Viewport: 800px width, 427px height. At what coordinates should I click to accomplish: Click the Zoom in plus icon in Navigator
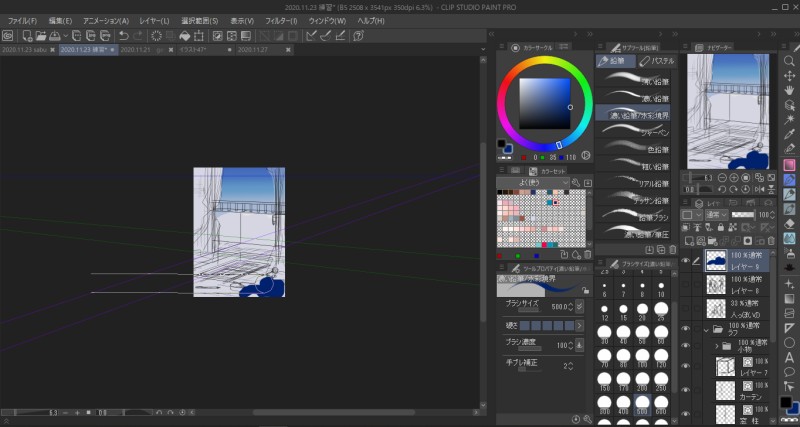click(x=734, y=178)
